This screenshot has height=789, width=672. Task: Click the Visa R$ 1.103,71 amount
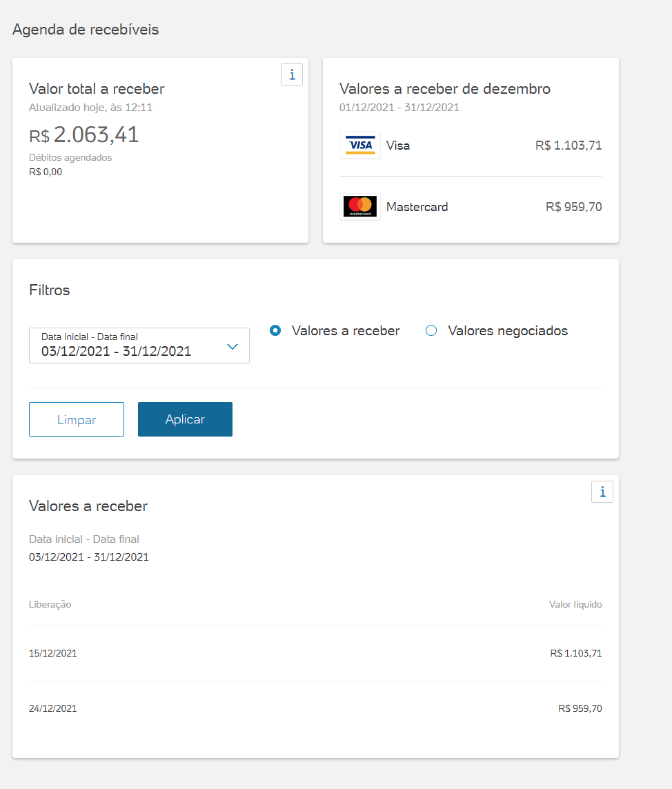tap(569, 146)
